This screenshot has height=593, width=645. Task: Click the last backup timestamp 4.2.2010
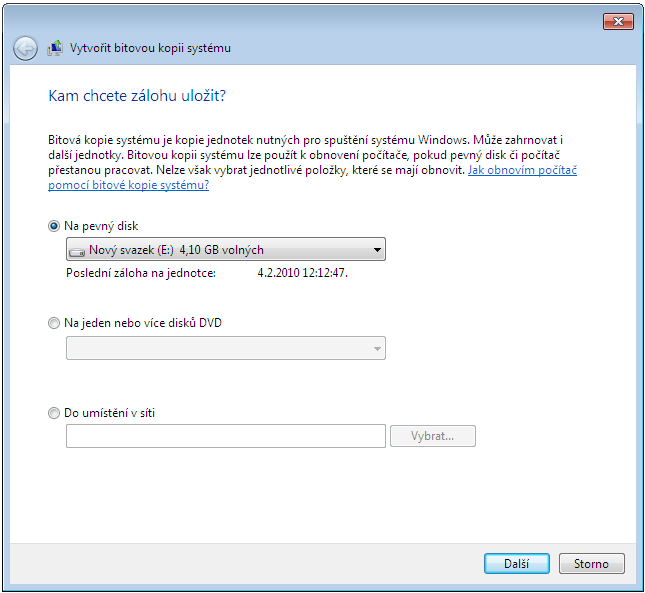(302, 272)
